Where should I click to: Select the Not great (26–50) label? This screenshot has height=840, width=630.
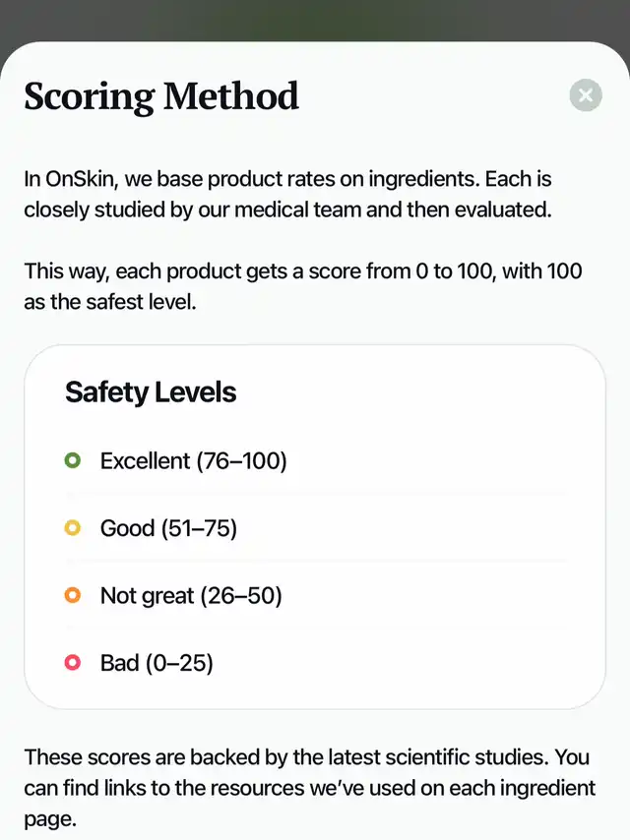[191, 595]
